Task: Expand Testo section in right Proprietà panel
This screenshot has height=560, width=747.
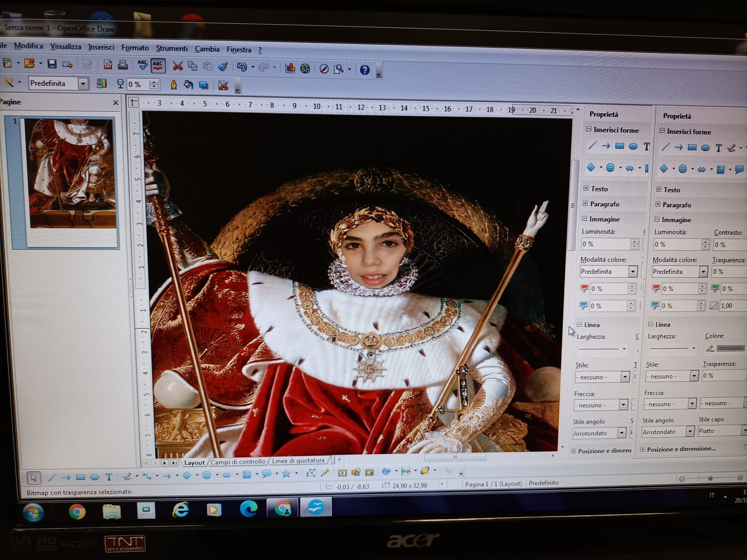Action: pyautogui.click(x=659, y=189)
